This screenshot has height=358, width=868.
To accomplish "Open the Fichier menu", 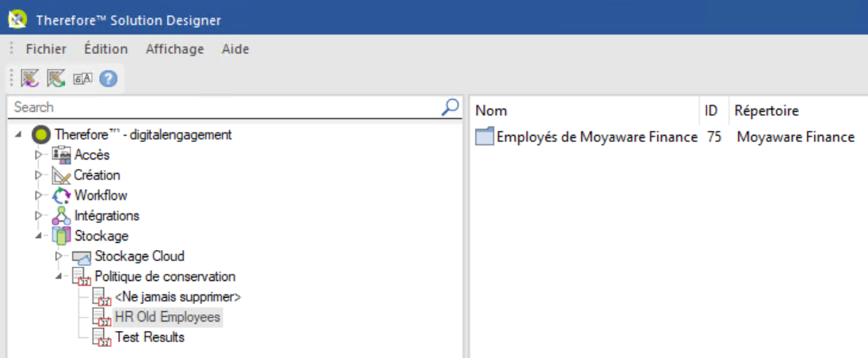I will 46,49.
